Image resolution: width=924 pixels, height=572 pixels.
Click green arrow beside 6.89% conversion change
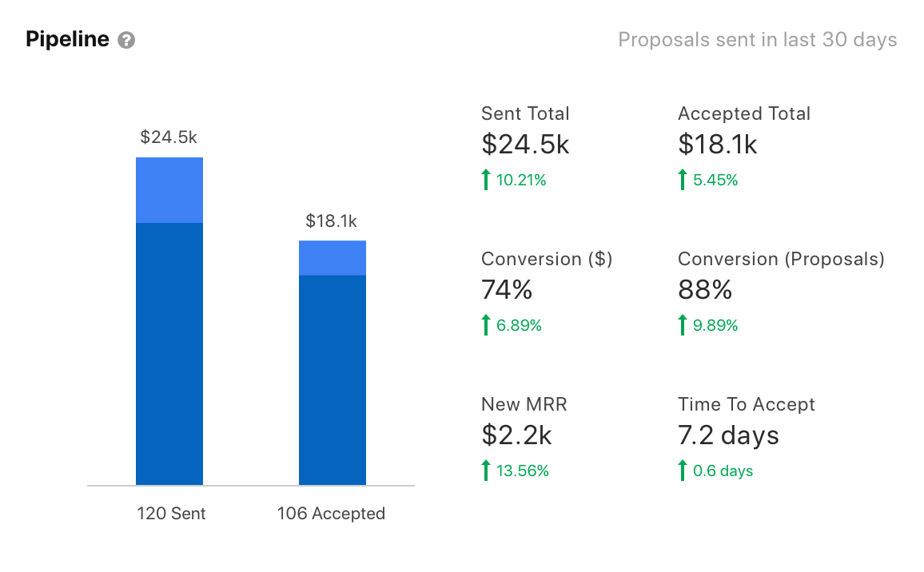pyautogui.click(x=485, y=325)
